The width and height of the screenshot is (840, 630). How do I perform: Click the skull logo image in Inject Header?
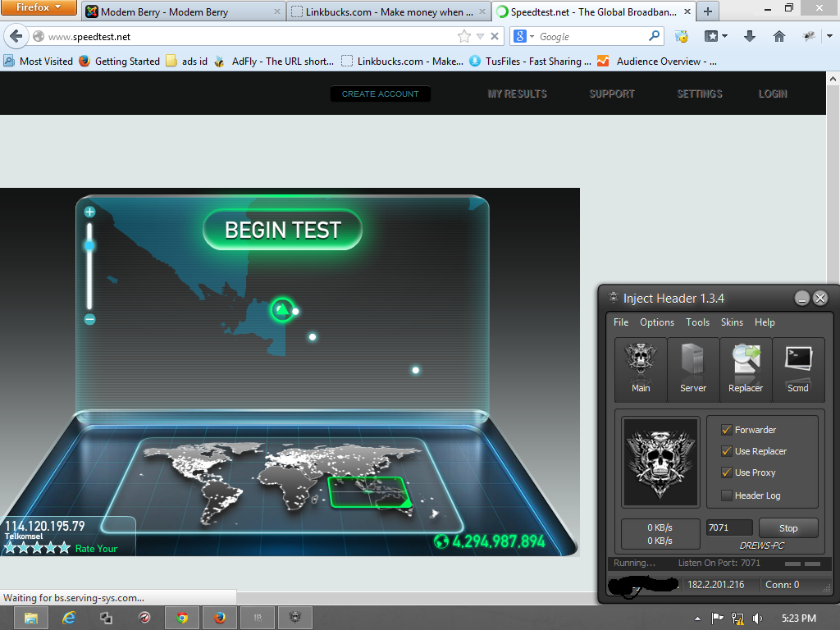click(x=660, y=462)
